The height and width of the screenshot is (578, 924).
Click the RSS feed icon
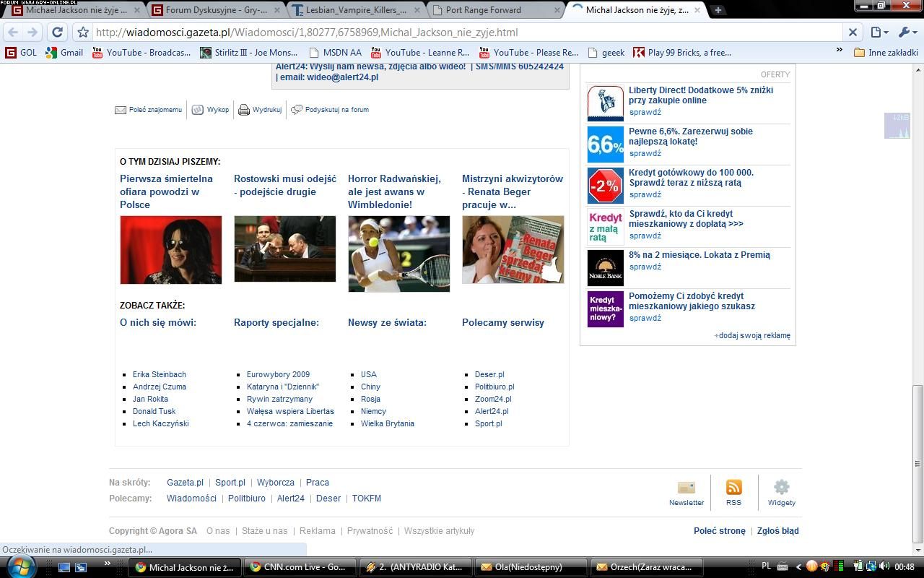click(733, 488)
